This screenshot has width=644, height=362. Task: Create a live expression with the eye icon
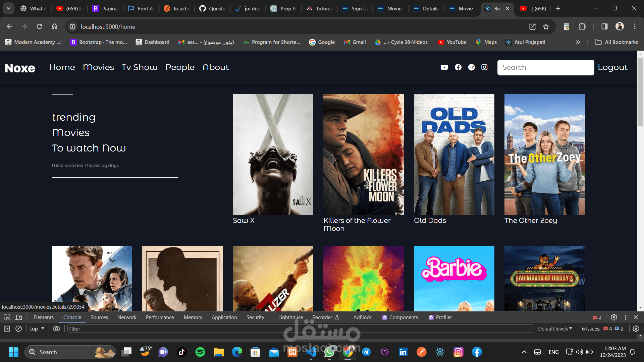[56, 329]
